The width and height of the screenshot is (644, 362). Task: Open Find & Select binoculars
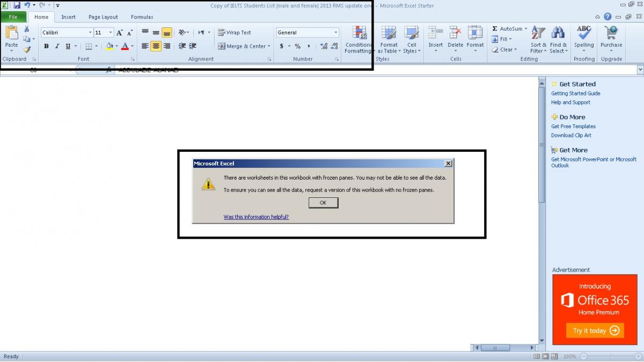pyautogui.click(x=558, y=40)
